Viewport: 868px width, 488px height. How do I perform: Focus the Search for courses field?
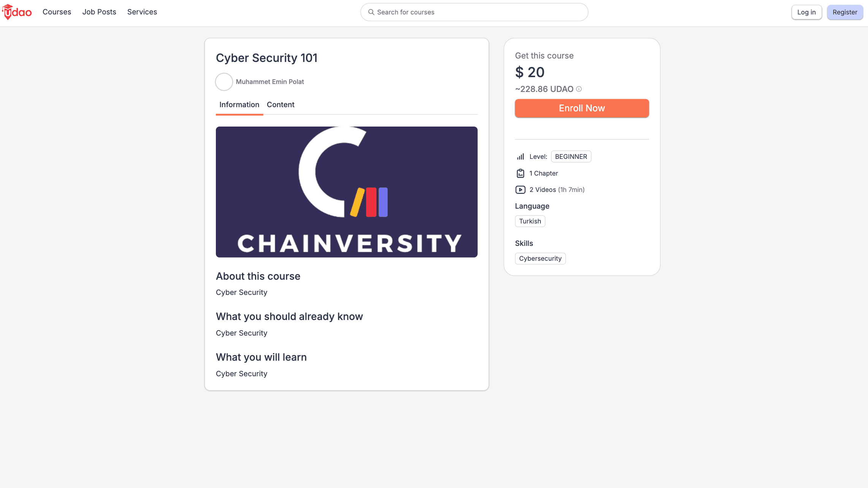[x=474, y=12]
